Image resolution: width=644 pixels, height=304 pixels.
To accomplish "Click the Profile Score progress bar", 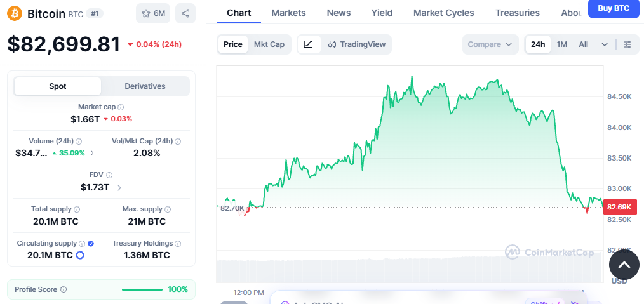I will [142, 289].
